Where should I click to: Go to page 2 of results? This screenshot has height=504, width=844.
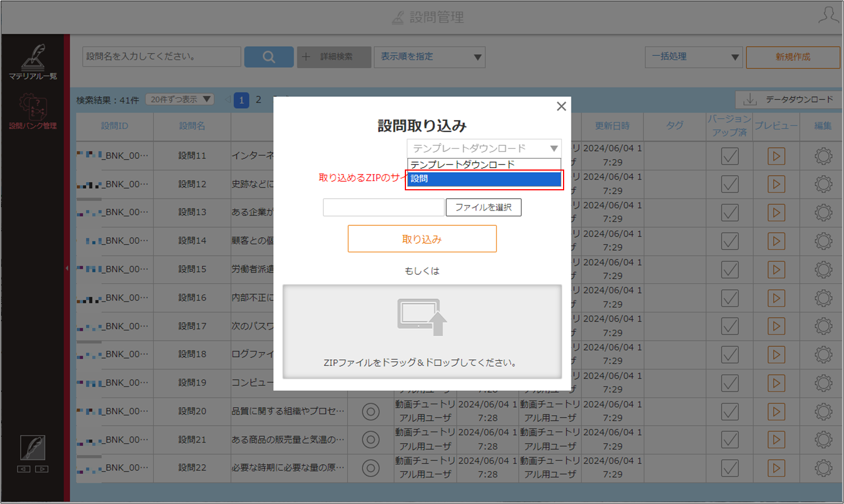coord(258,100)
